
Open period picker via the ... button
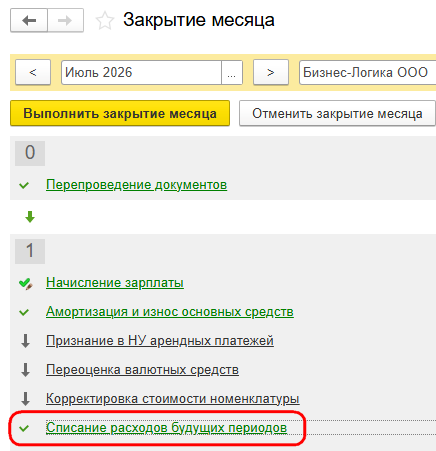coord(232,72)
